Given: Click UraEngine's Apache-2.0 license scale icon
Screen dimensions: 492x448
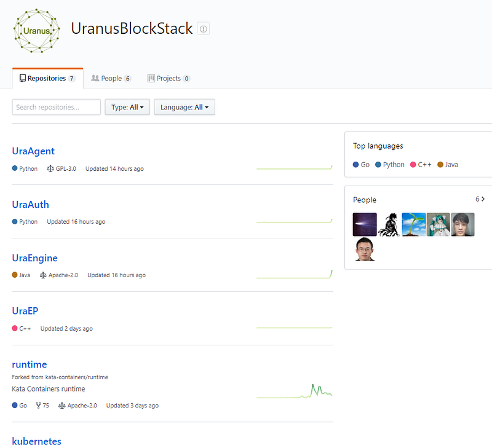Looking at the screenshot, I should [x=43, y=275].
